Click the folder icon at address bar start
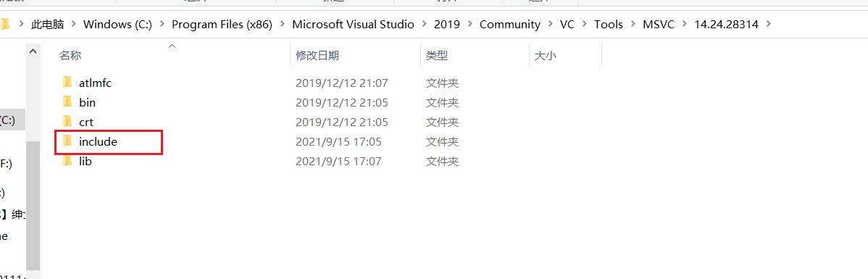 coord(4,25)
